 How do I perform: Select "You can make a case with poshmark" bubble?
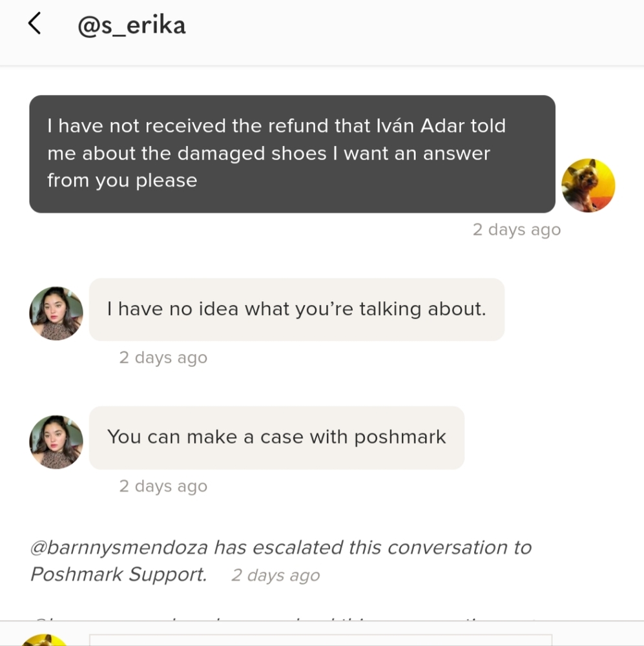[276, 437]
